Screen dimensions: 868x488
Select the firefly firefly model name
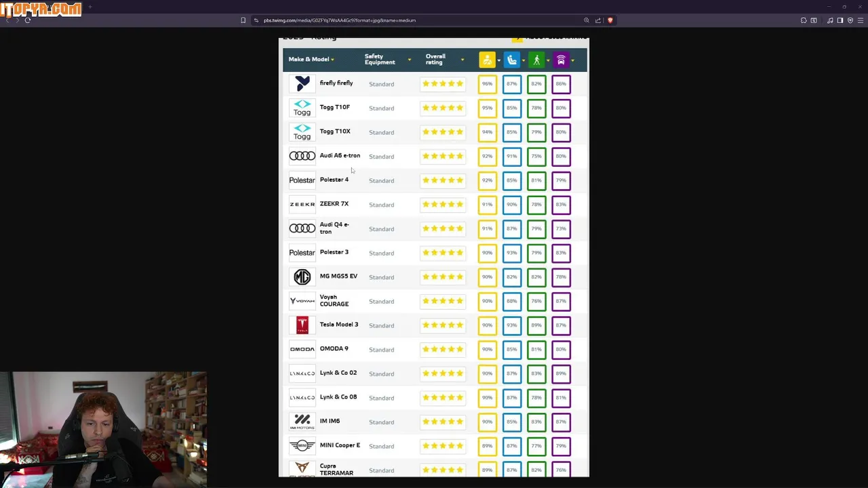pyautogui.click(x=336, y=83)
